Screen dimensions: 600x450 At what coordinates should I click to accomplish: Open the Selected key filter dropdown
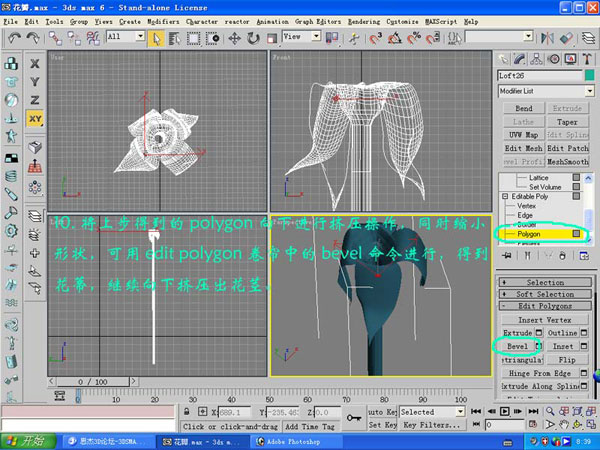pos(460,412)
